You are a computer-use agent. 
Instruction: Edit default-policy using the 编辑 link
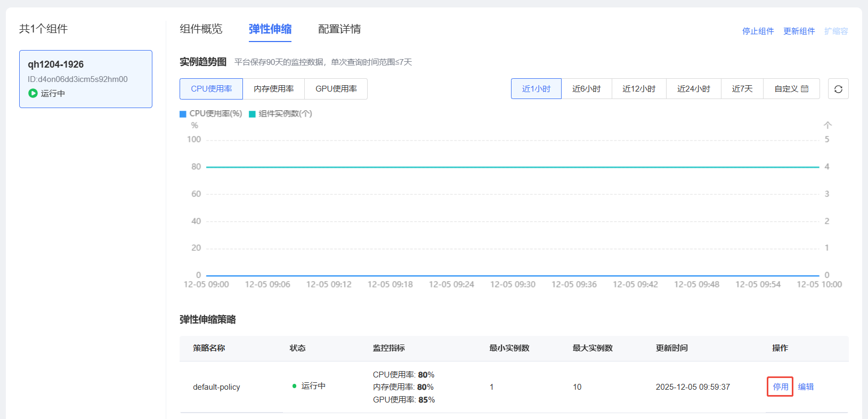tap(806, 387)
